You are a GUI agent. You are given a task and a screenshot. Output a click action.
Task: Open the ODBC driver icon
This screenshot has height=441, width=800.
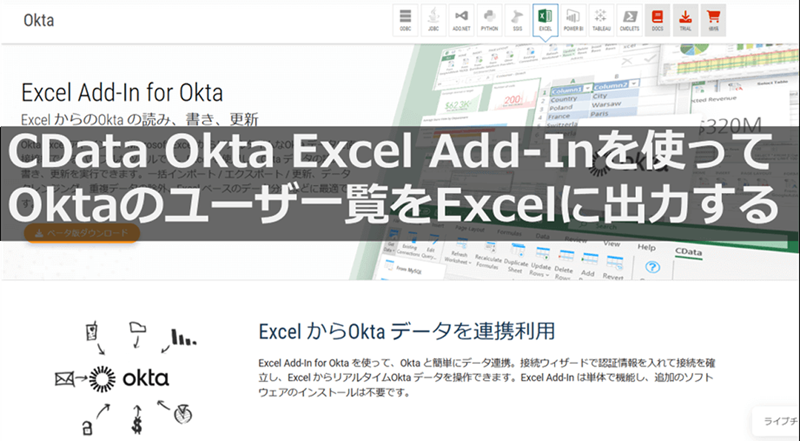click(405, 20)
